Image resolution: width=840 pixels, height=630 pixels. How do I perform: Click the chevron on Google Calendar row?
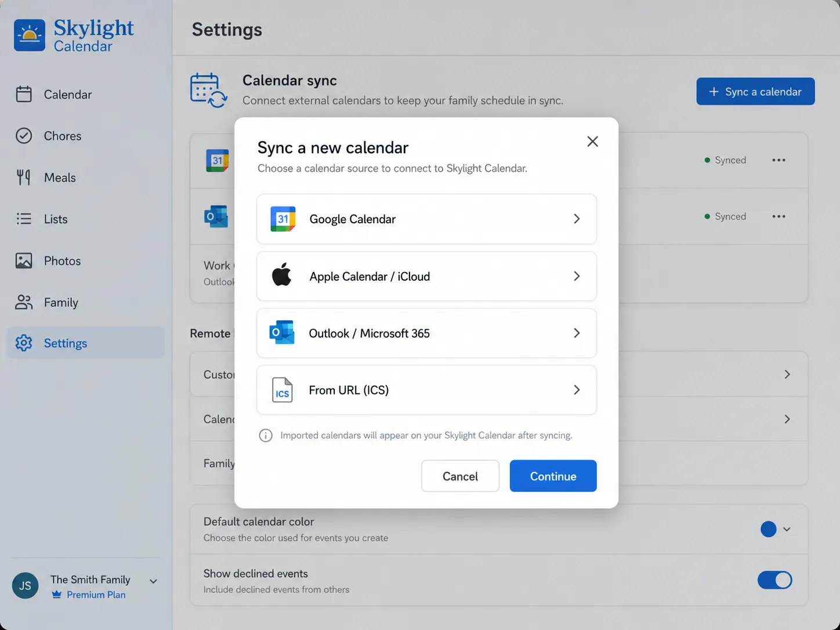click(577, 219)
